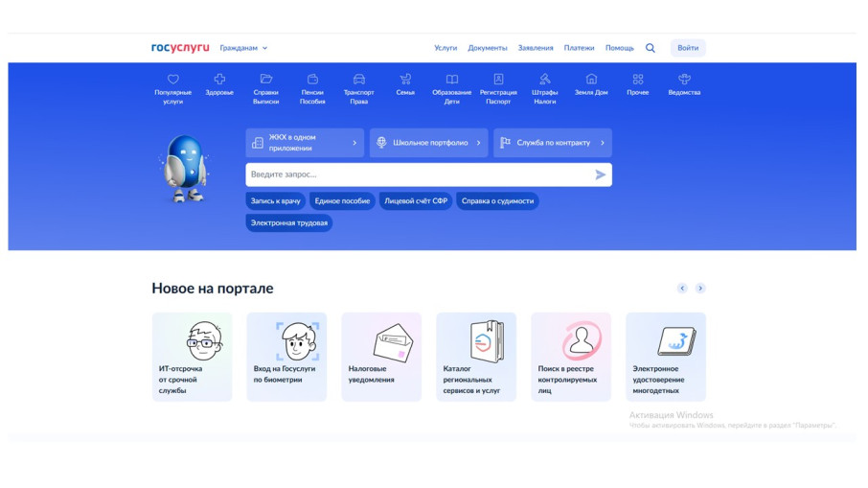868x488 pixels.
Task: Open the Помощь menu item
Action: pyautogui.click(x=620, y=48)
